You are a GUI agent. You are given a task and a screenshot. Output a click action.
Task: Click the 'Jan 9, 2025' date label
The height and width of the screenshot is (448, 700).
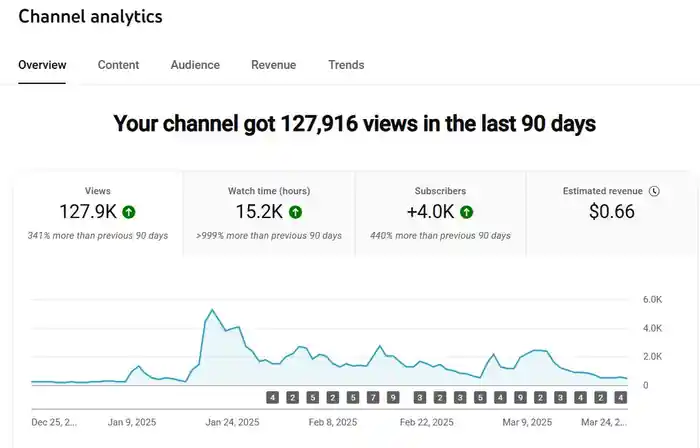(132, 422)
